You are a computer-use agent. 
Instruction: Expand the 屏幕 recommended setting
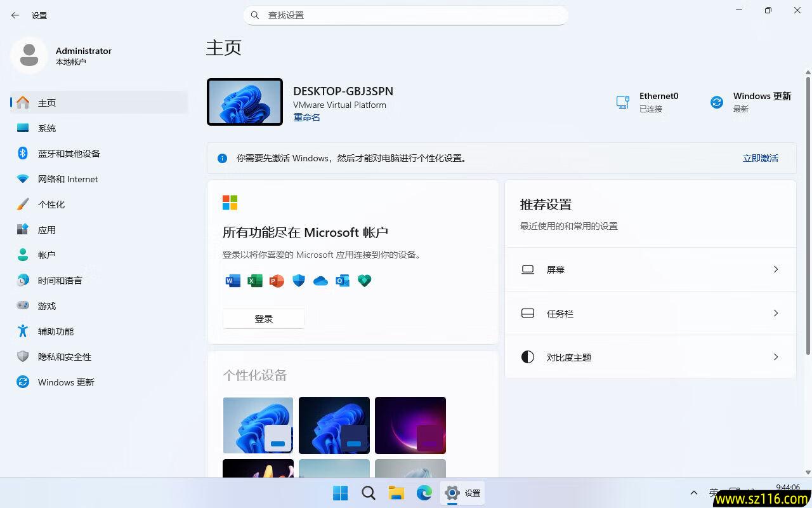650,269
